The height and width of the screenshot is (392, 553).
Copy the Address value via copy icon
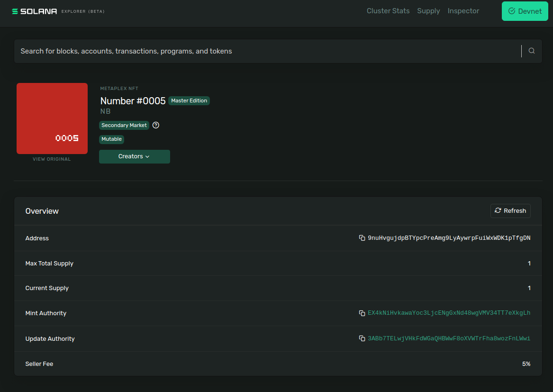[x=362, y=238]
